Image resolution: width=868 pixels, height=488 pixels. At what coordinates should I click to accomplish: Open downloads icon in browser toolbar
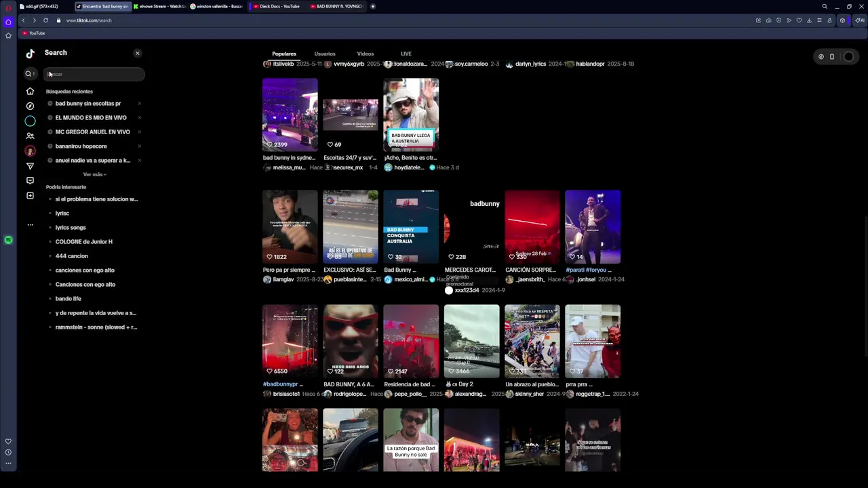(x=809, y=20)
